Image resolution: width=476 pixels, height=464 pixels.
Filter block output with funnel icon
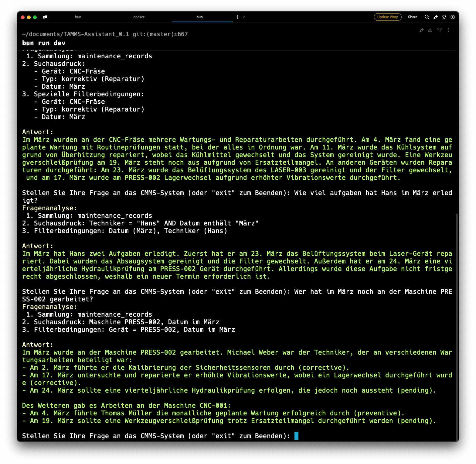click(x=439, y=30)
